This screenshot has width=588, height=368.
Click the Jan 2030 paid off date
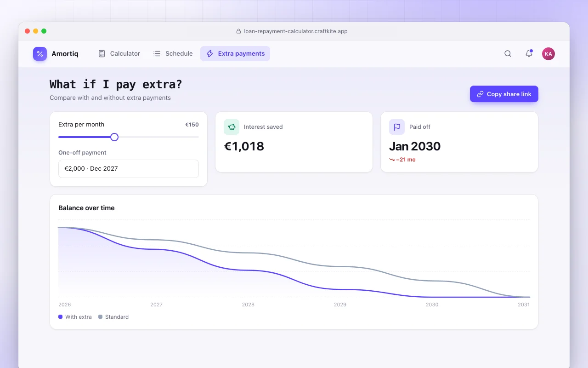click(x=415, y=146)
